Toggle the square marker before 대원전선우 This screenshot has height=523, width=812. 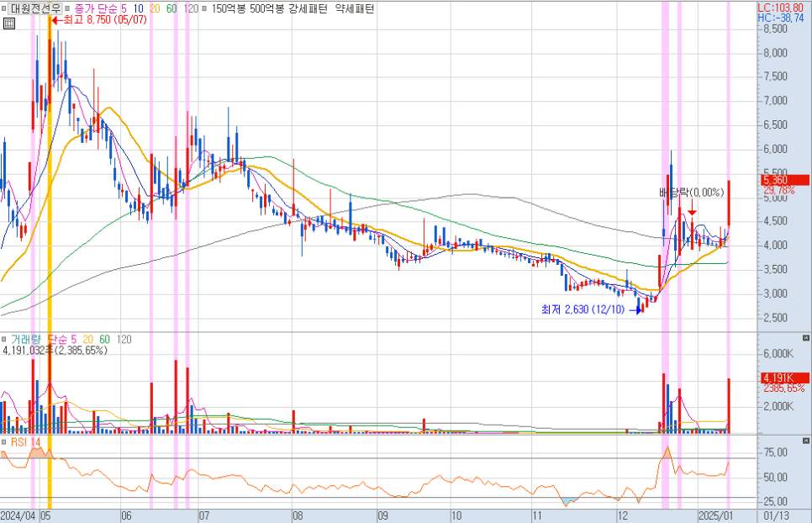point(4,8)
